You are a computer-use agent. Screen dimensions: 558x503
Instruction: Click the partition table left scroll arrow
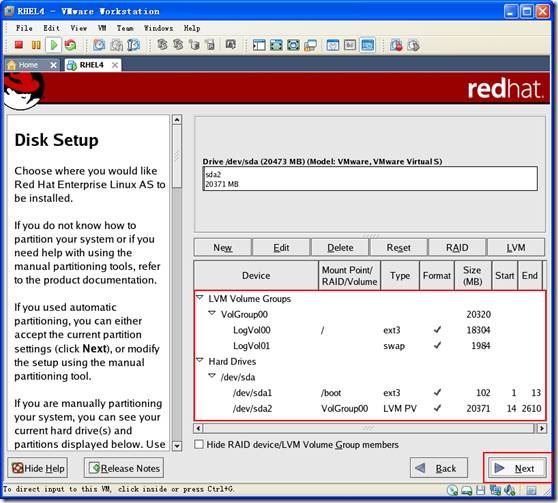pos(198,428)
